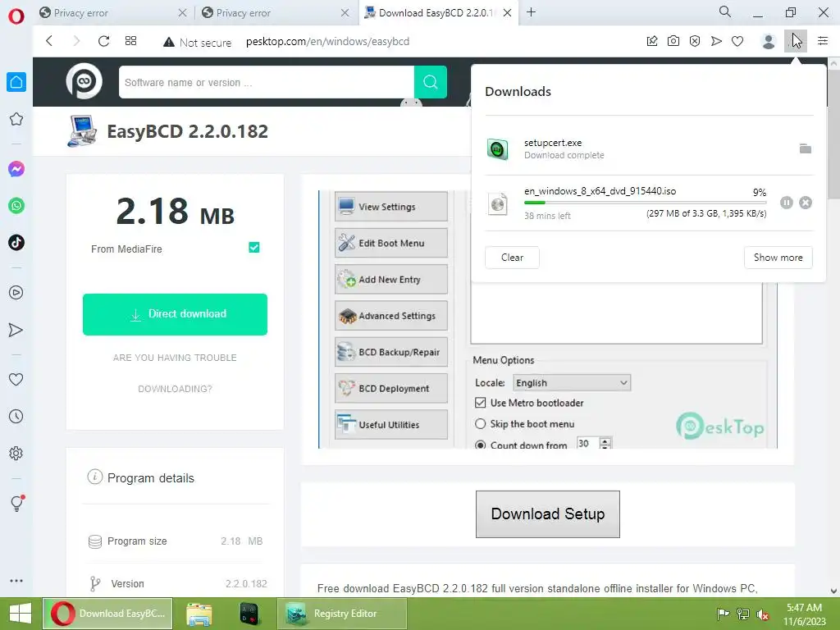Viewport: 840px width, 630px height.
Task: Click the Download Setup button
Action: 547,514
